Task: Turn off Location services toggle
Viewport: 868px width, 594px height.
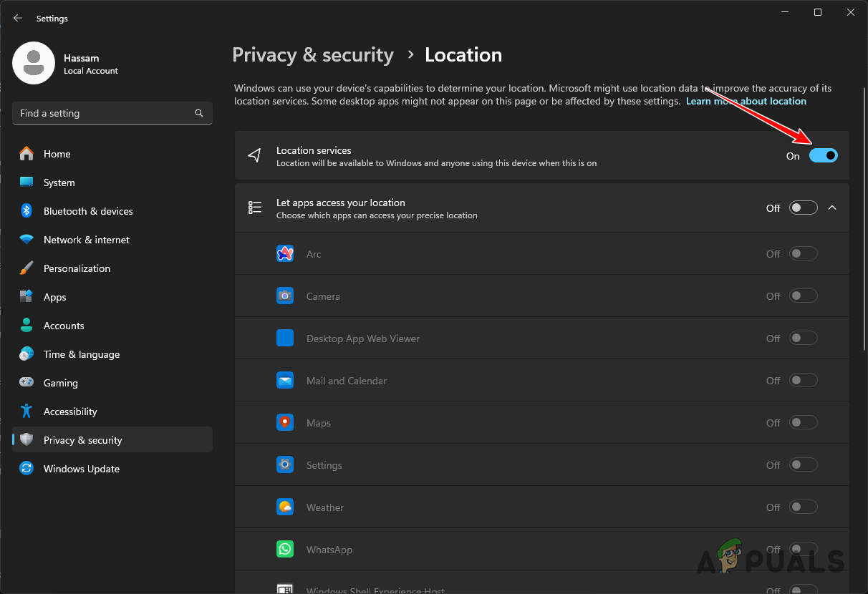Action: [x=824, y=155]
